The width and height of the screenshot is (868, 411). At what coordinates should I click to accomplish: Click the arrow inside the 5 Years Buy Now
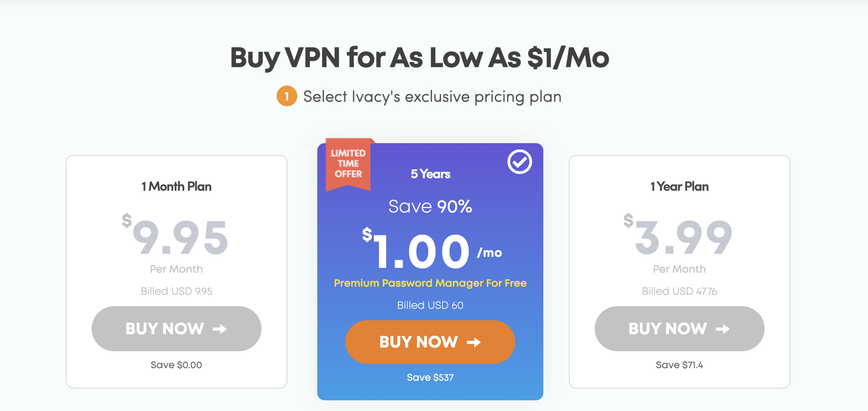tap(473, 342)
